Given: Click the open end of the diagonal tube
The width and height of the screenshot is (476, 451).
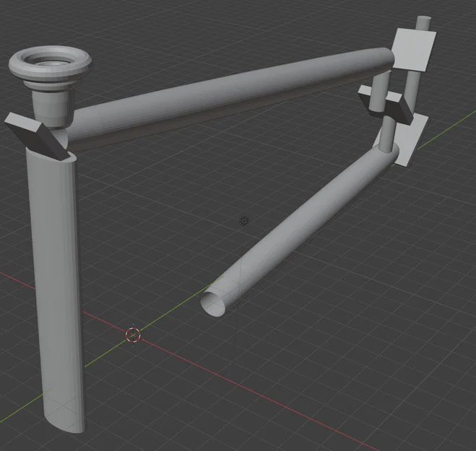Looking at the screenshot, I should pos(213,305).
